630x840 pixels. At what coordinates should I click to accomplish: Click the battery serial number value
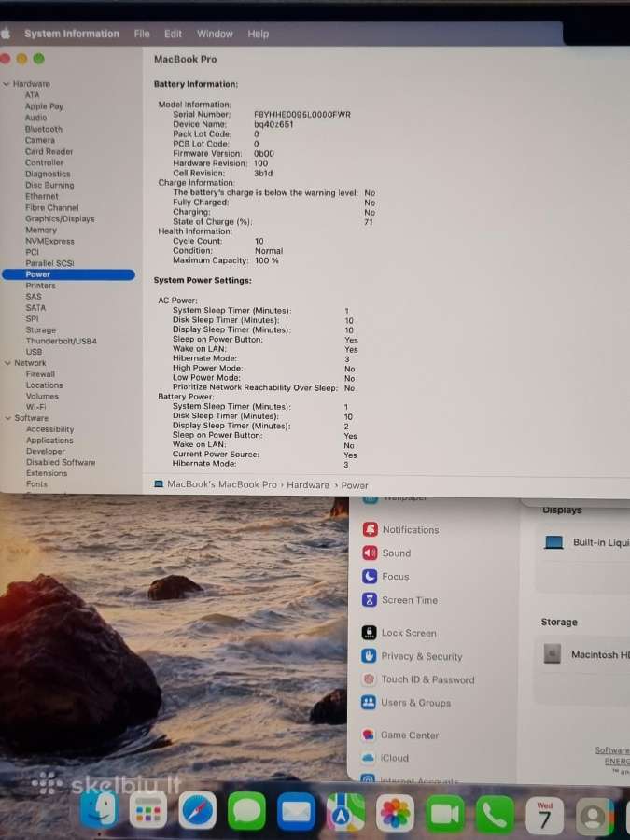click(x=302, y=115)
